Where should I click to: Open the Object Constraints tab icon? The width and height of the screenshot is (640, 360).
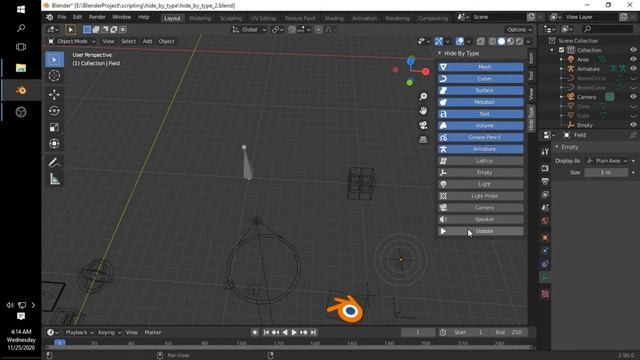pos(545,264)
